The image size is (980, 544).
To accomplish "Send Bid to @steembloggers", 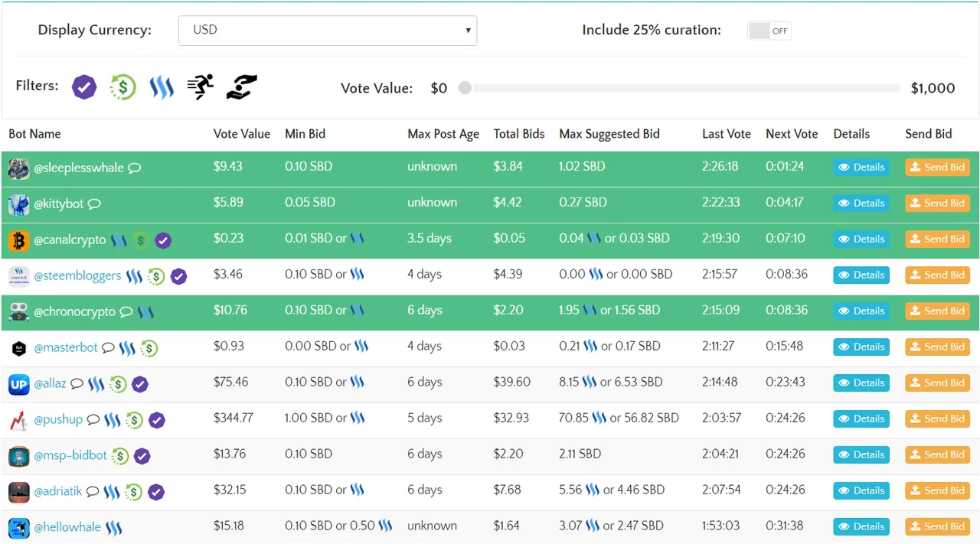I will [x=937, y=275].
